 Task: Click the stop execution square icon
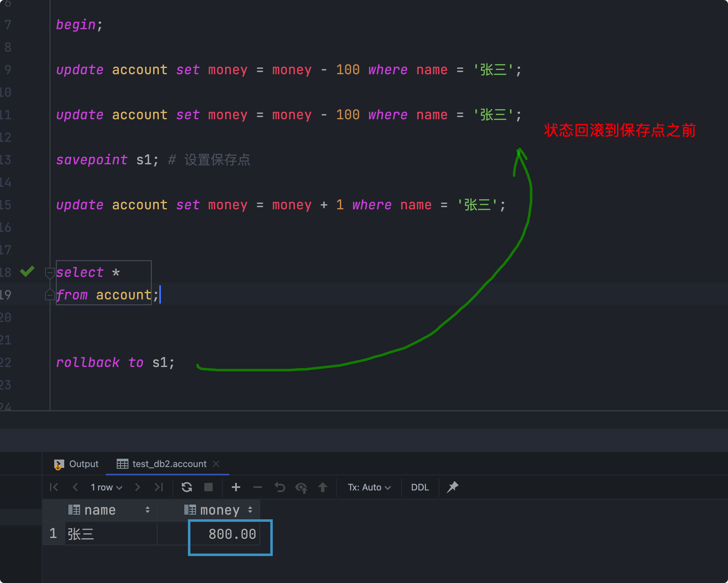click(208, 487)
